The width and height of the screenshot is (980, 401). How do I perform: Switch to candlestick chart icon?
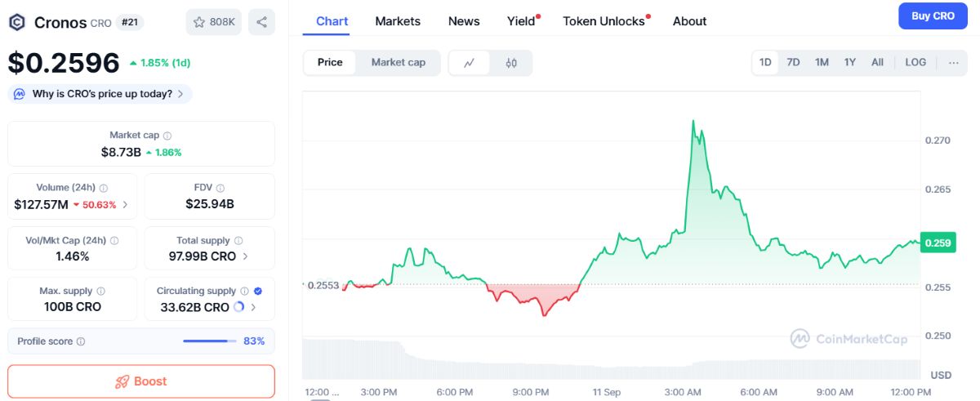tap(511, 63)
